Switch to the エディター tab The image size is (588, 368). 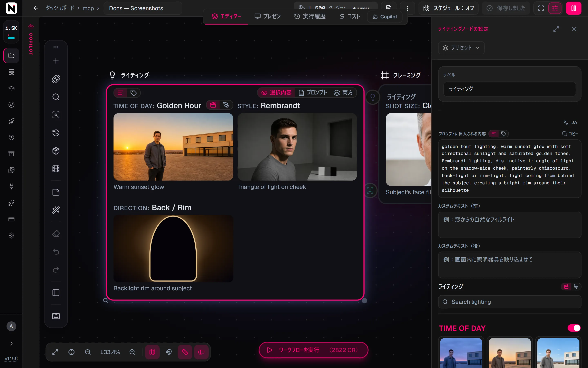pyautogui.click(x=226, y=16)
